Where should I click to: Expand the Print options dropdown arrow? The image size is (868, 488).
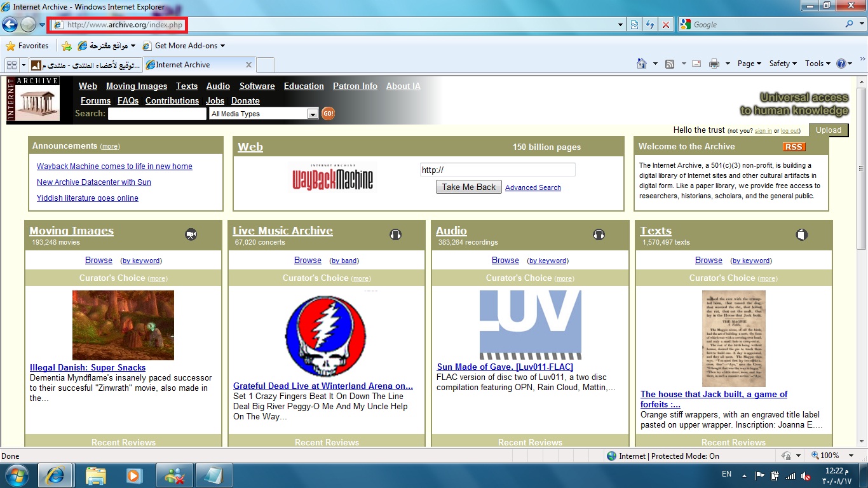pos(727,64)
